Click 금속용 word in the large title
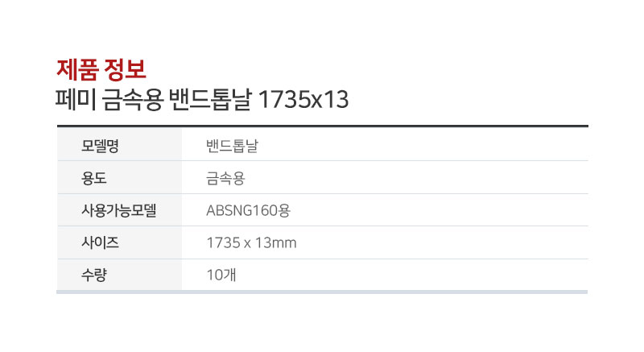Viewport: 644px width, 352px height. [133, 100]
